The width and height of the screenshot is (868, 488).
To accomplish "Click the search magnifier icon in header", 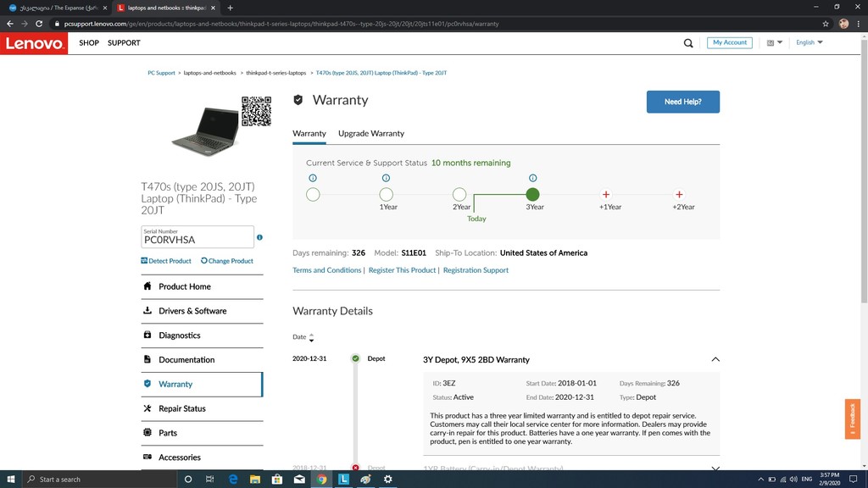I will 688,43.
